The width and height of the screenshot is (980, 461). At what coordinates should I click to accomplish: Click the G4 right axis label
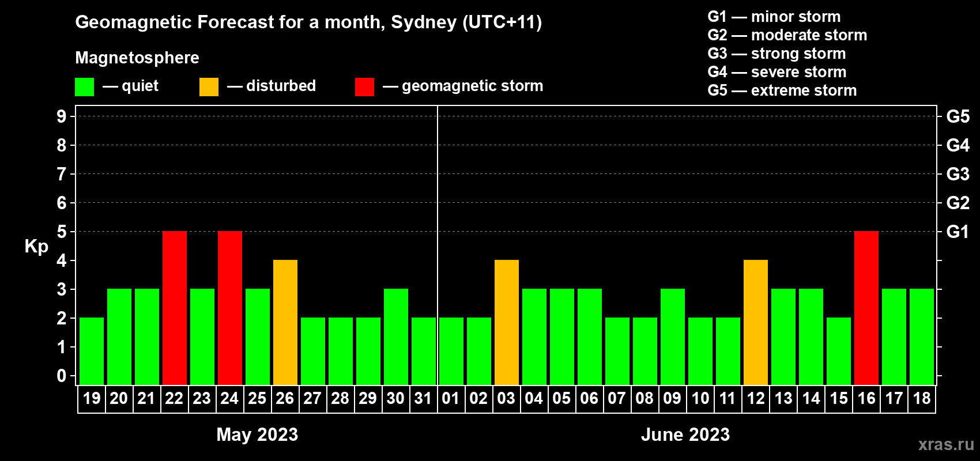coord(958,145)
